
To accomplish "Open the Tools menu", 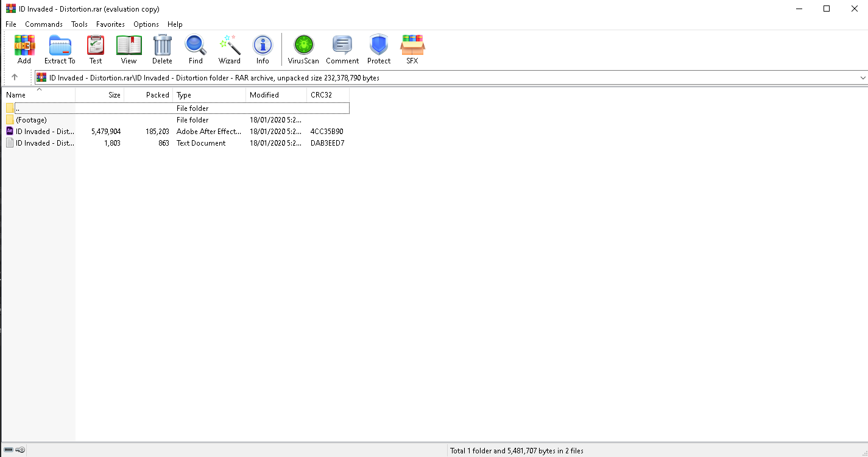I will (x=79, y=24).
